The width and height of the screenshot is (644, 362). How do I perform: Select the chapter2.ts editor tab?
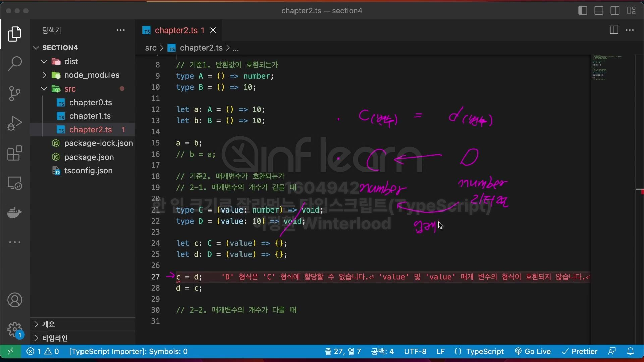(176, 31)
